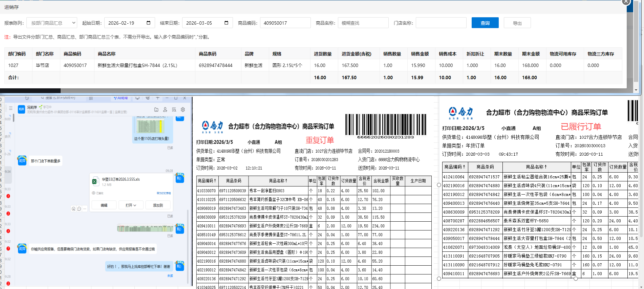Expand the 报表陈列 dropdown
This screenshot has width=644, height=289.
pyautogui.click(x=52, y=23)
